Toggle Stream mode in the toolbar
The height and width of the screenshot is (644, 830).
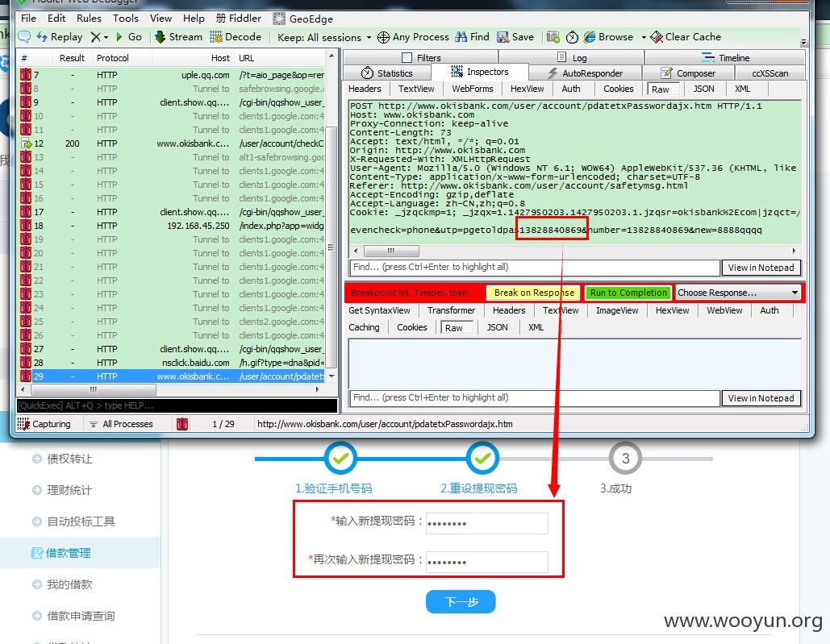pos(178,37)
